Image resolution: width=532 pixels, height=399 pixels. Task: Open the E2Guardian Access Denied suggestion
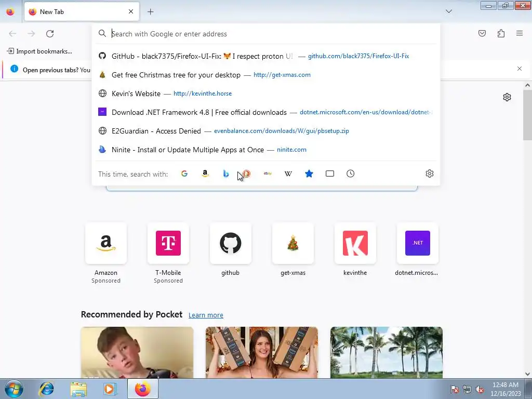[x=266, y=130]
